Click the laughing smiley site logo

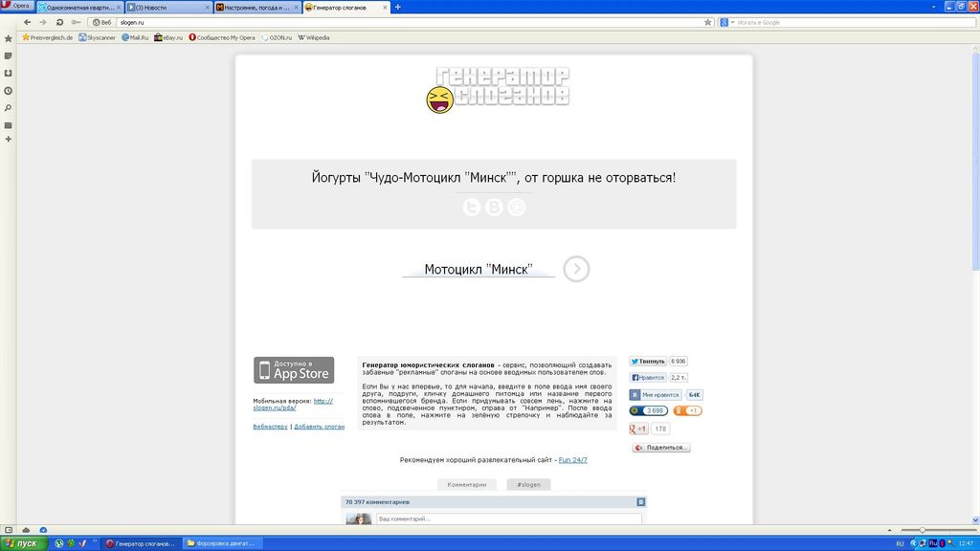(440, 99)
